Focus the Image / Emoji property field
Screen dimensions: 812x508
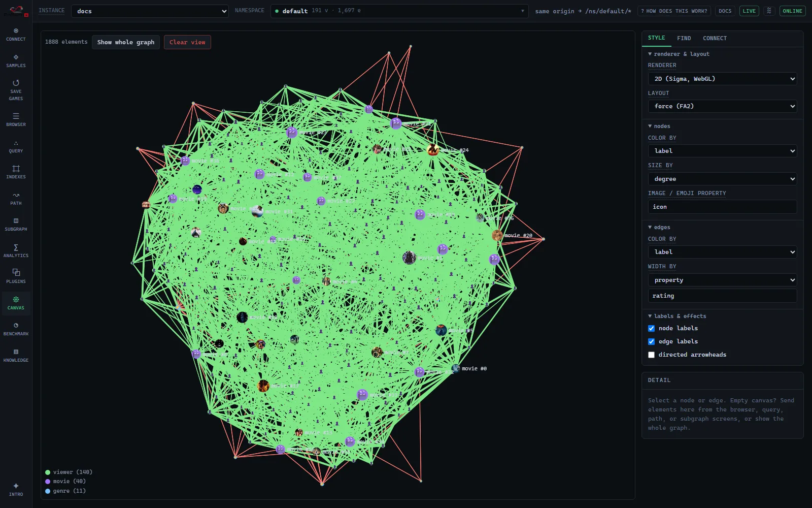point(722,207)
